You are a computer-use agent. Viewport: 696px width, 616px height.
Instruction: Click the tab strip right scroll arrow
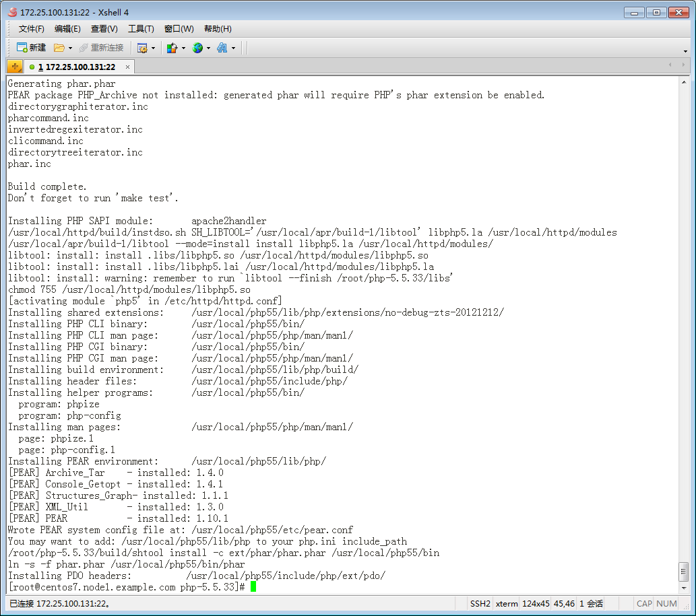pos(683,65)
